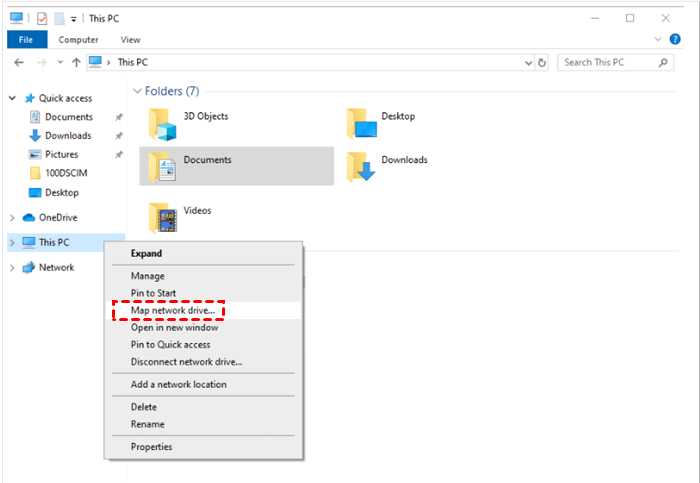Open Documents in Quick access sidebar

(69, 117)
